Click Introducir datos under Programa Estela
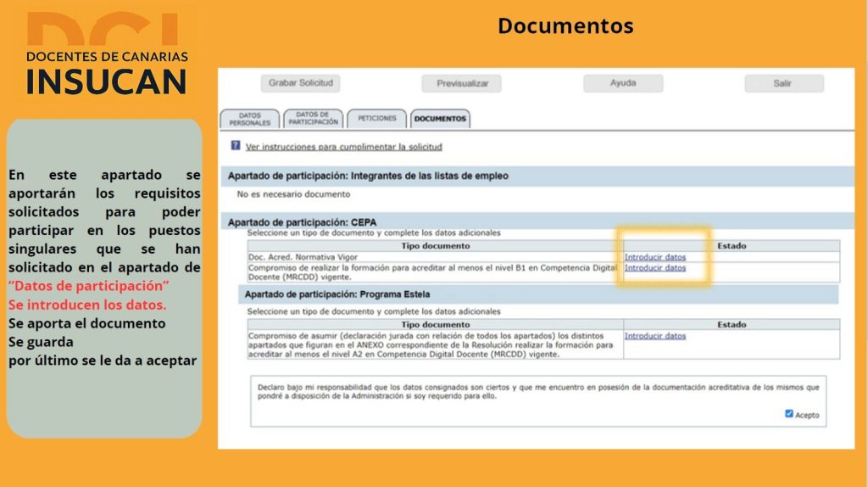 coord(654,336)
